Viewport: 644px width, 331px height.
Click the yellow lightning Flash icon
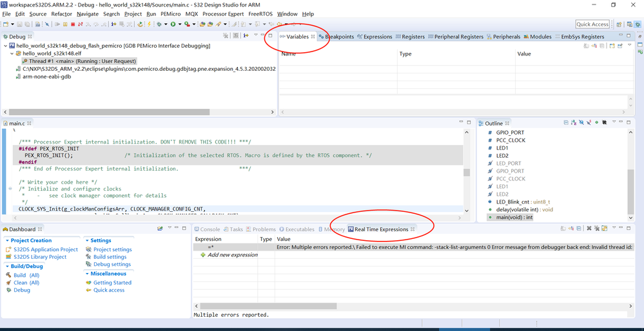click(x=149, y=24)
